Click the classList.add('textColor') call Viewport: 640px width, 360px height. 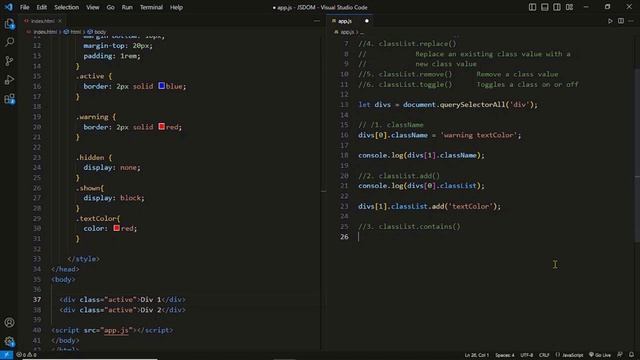point(429,206)
